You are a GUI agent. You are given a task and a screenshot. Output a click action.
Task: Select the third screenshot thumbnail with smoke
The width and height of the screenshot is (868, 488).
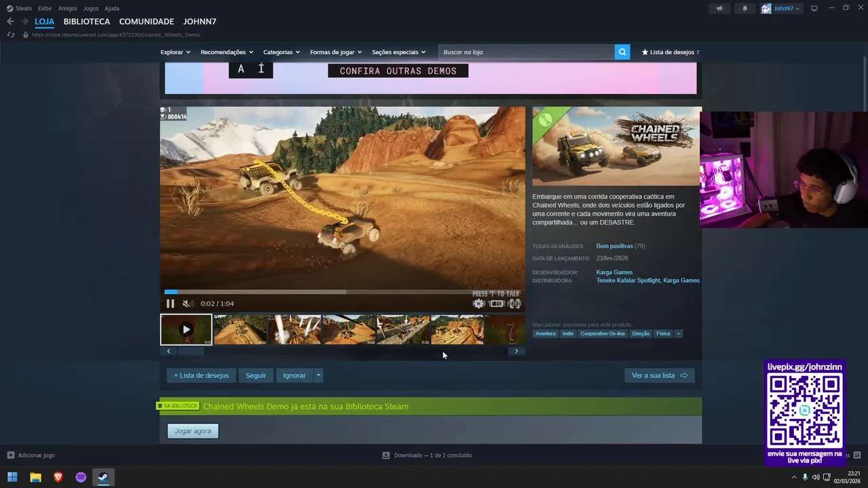coord(295,329)
